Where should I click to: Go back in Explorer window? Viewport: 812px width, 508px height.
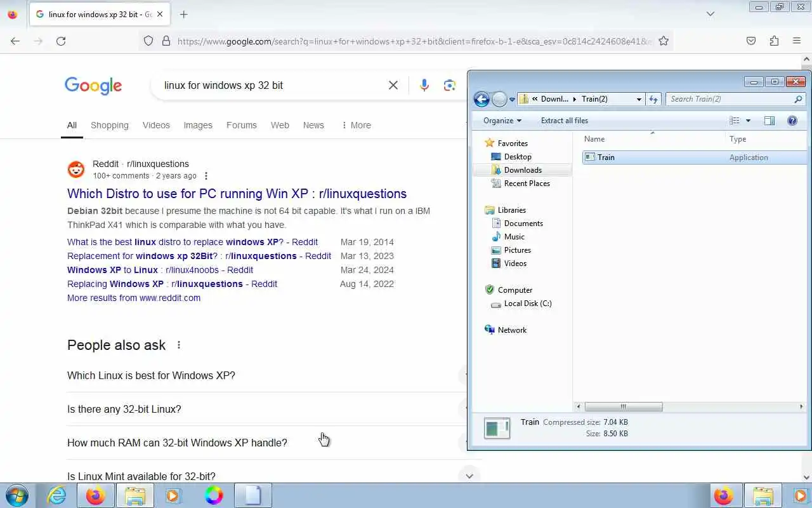(481, 99)
